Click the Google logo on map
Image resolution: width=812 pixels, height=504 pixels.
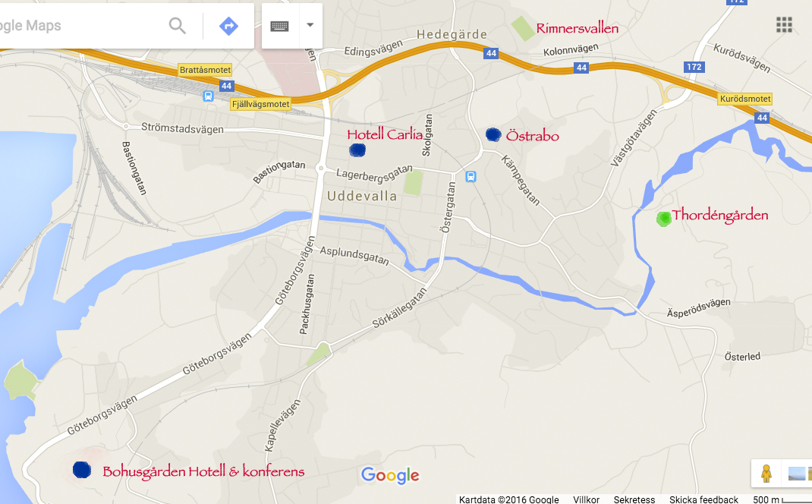pyautogui.click(x=390, y=475)
